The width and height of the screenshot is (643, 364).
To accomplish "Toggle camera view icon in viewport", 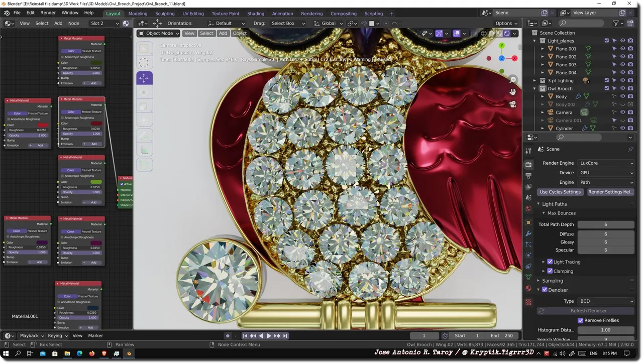I will coord(512,104).
